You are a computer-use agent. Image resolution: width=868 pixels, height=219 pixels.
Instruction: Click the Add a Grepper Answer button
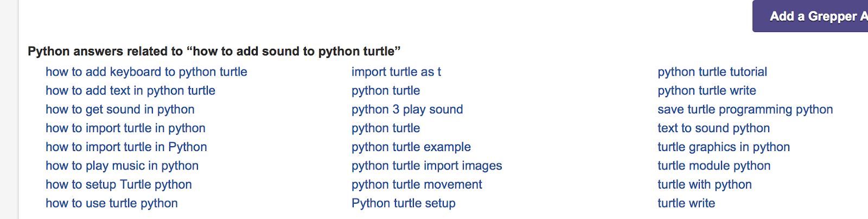810,16
